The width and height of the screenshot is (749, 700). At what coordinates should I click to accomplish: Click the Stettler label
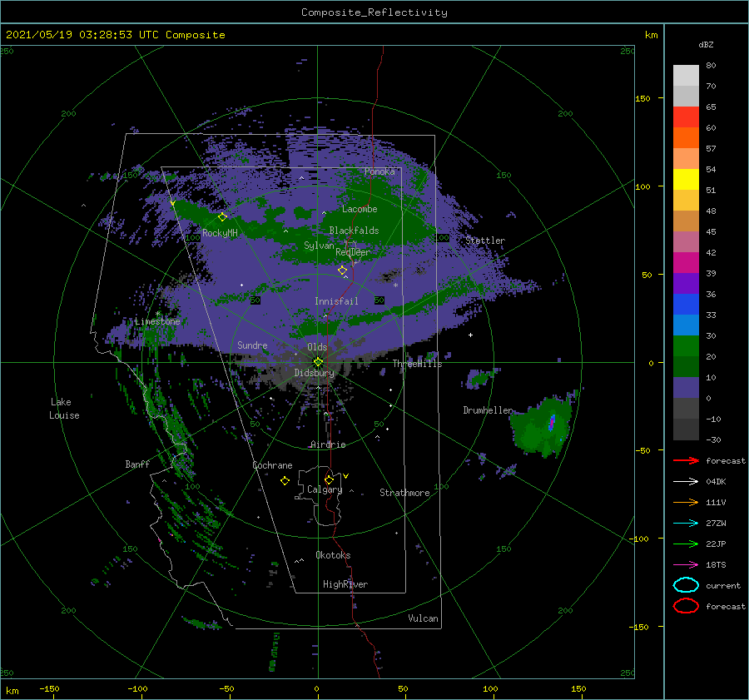(485, 241)
